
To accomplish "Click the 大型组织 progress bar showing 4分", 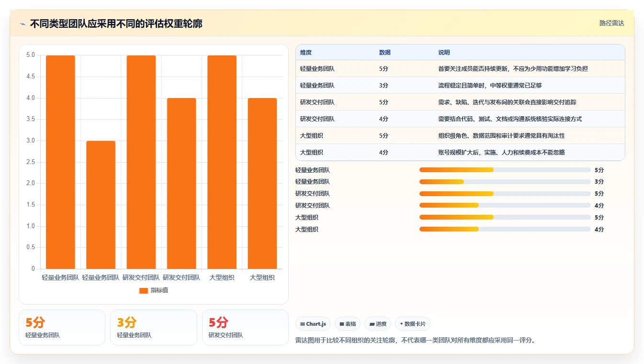I will coord(505,230).
